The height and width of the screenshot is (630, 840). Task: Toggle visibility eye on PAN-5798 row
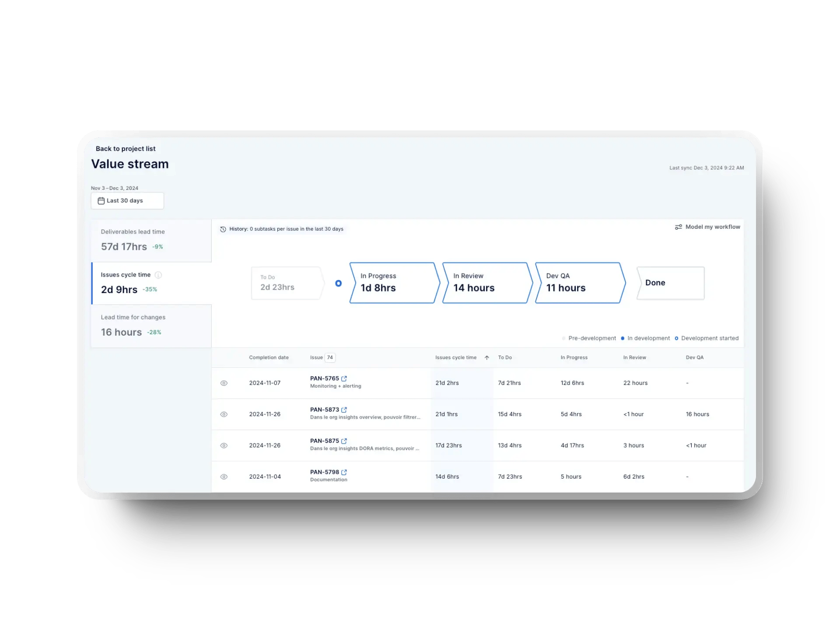click(x=224, y=476)
